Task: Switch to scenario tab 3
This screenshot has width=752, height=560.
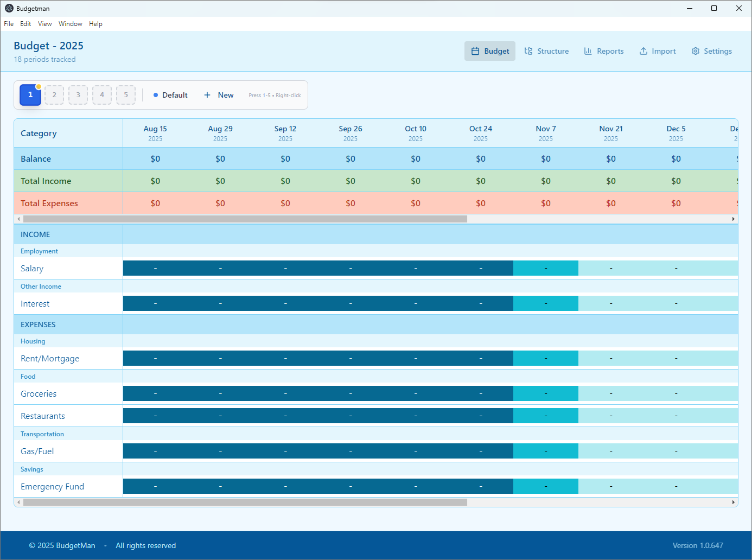Action: pyautogui.click(x=78, y=94)
